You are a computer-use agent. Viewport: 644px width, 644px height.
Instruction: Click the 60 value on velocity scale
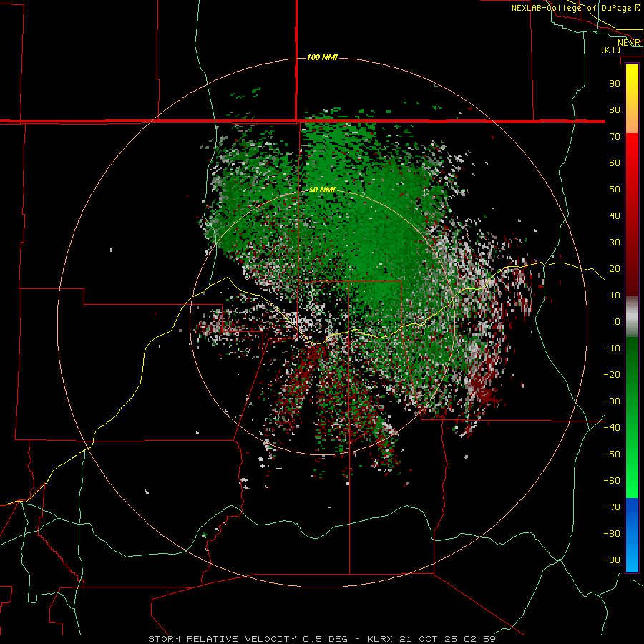(615, 162)
